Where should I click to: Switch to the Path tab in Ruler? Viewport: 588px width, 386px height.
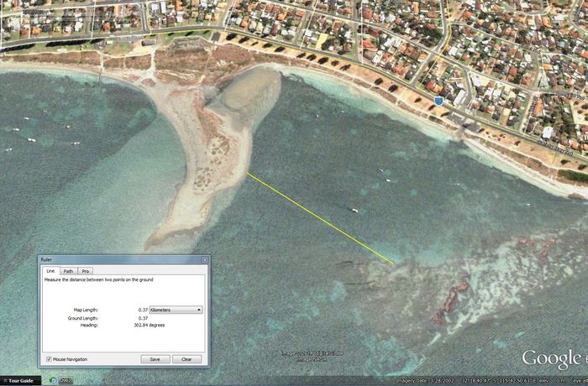pos(68,271)
